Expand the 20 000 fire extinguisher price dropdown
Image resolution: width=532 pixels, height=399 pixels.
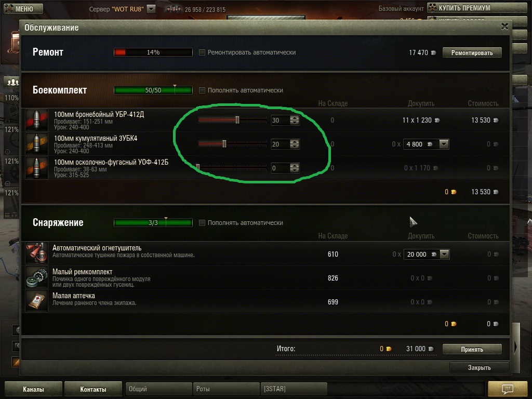pyautogui.click(x=445, y=254)
